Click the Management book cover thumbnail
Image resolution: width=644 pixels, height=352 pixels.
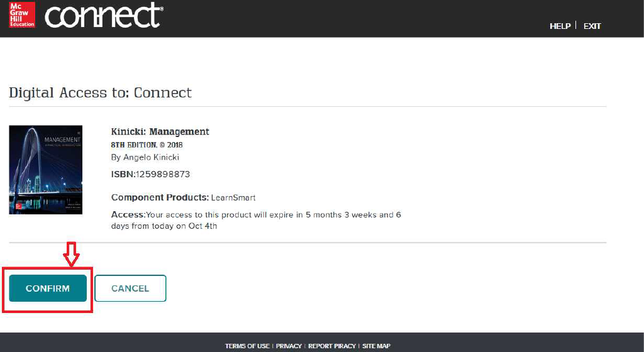coord(45,170)
